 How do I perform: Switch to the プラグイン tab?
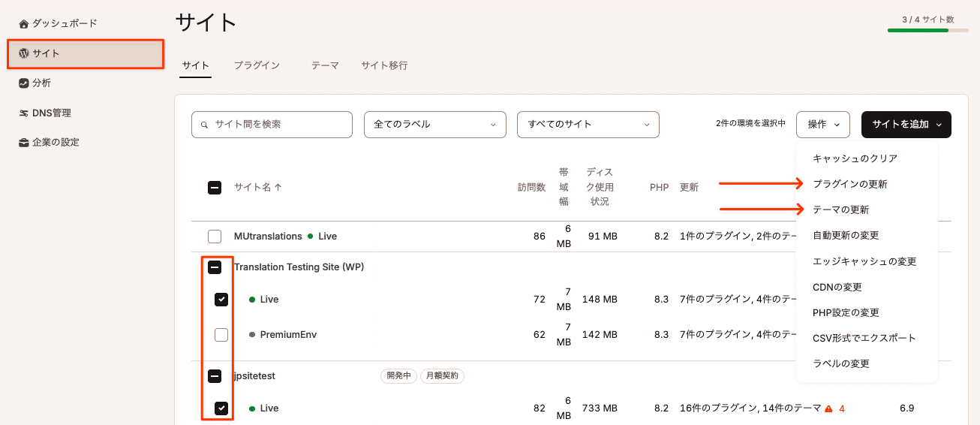[257, 65]
